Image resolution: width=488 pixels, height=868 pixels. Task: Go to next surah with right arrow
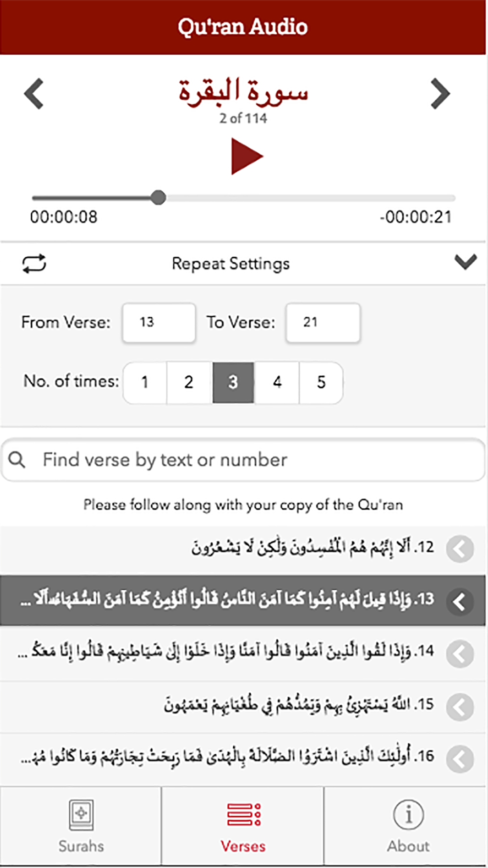tap(440, 94)
